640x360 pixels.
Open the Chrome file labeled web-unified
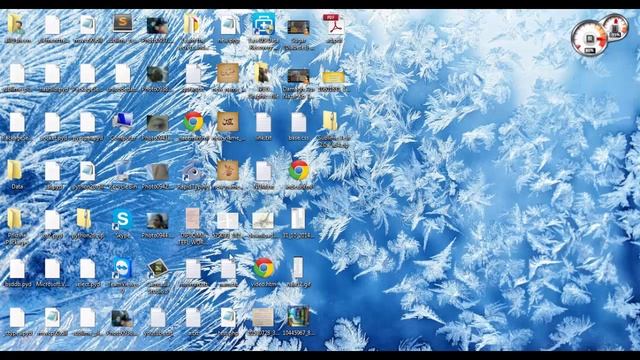tap(299, 171)
